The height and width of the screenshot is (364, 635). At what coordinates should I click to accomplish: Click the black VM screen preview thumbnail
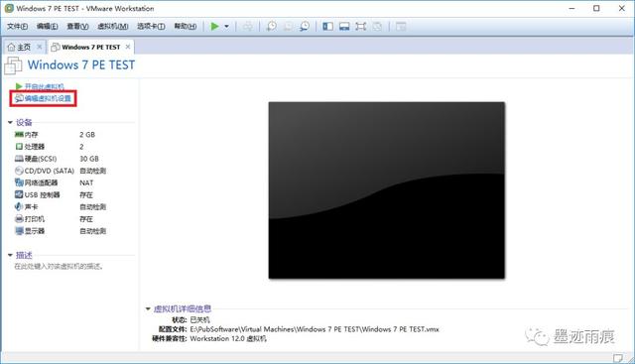coord(387,190)
